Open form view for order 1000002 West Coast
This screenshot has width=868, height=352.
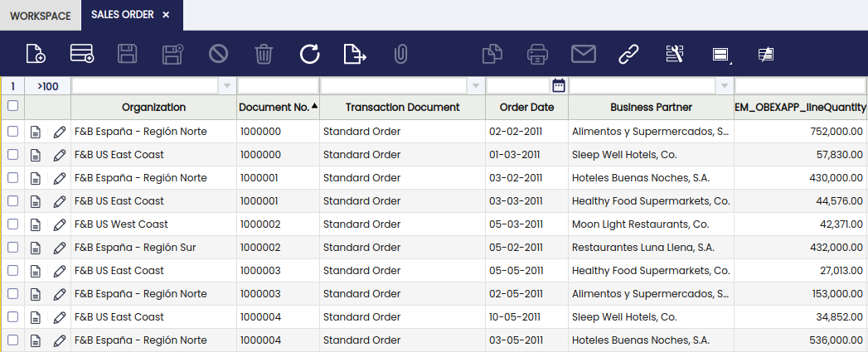pyautogui.click(x=36, y=224)
